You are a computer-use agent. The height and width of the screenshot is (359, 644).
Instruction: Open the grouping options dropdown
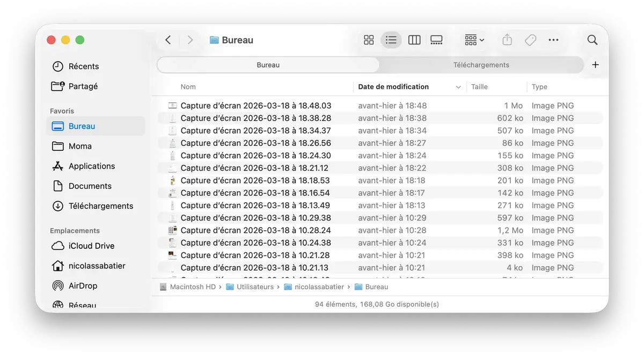tap(473, 40)
